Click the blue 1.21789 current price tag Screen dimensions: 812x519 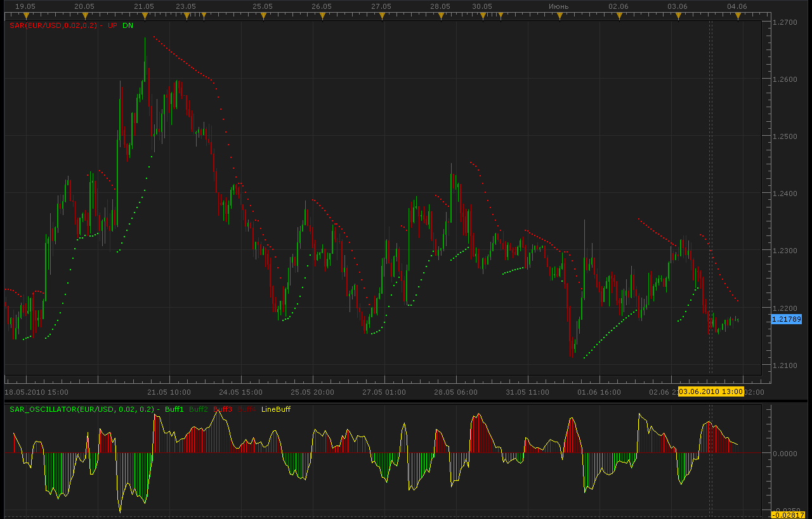coord(787,319)
